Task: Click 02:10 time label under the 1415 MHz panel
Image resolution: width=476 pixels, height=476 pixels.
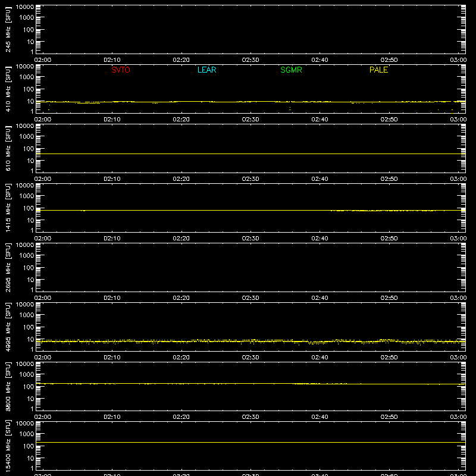Action: (x=112, y=239)
